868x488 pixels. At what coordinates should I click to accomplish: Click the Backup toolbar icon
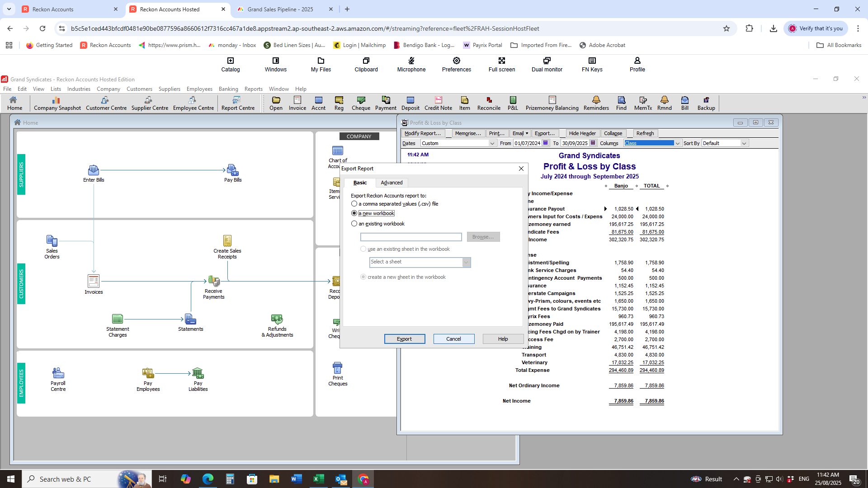point(706,103)
